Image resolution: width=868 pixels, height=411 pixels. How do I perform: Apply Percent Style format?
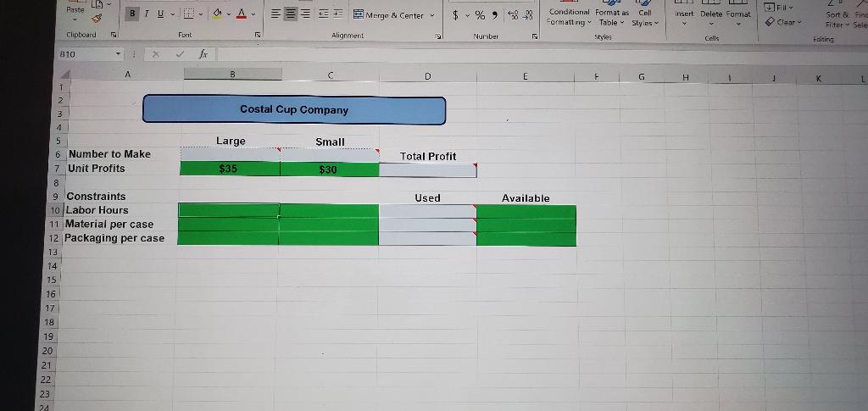click(x=480, y=16)
